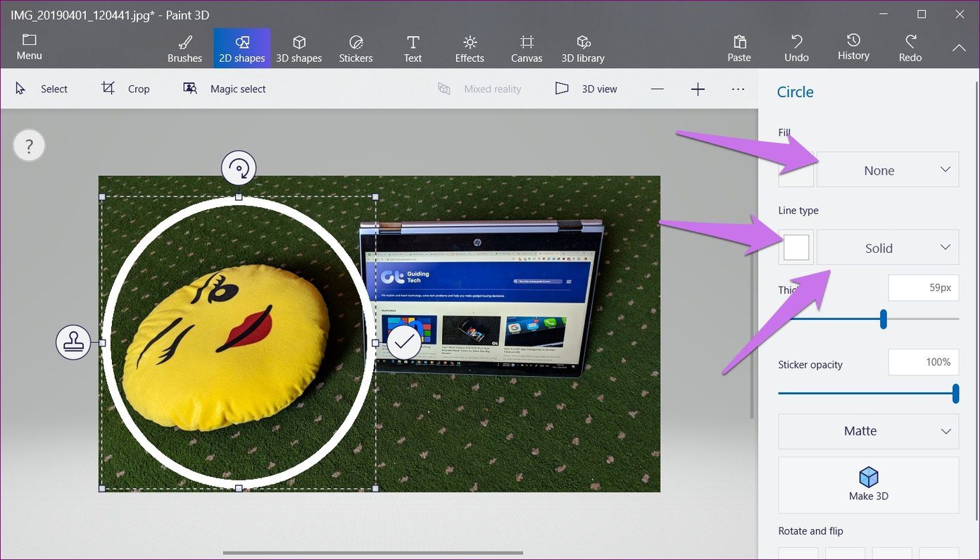Viewport: 980px width, 560px height.
Task: Open the Fill color swatch
Action: (796, 170)
